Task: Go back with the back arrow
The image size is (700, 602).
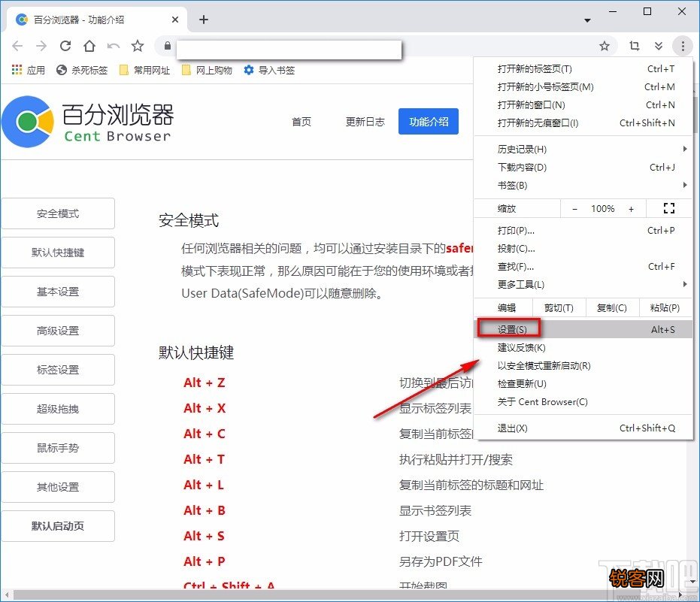Action: pyautogui.click(x=17, y=46)
